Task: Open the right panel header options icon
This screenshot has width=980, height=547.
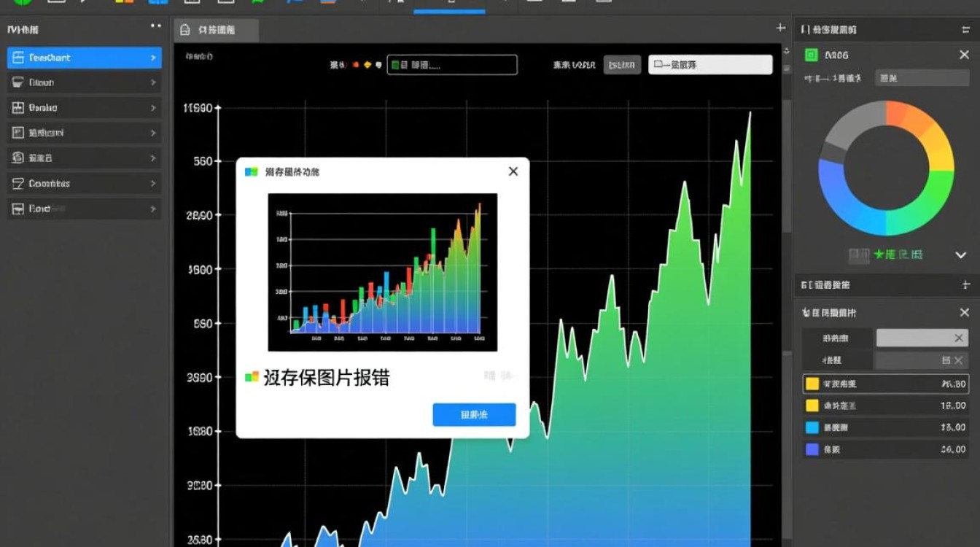Action: pos(965,30)
